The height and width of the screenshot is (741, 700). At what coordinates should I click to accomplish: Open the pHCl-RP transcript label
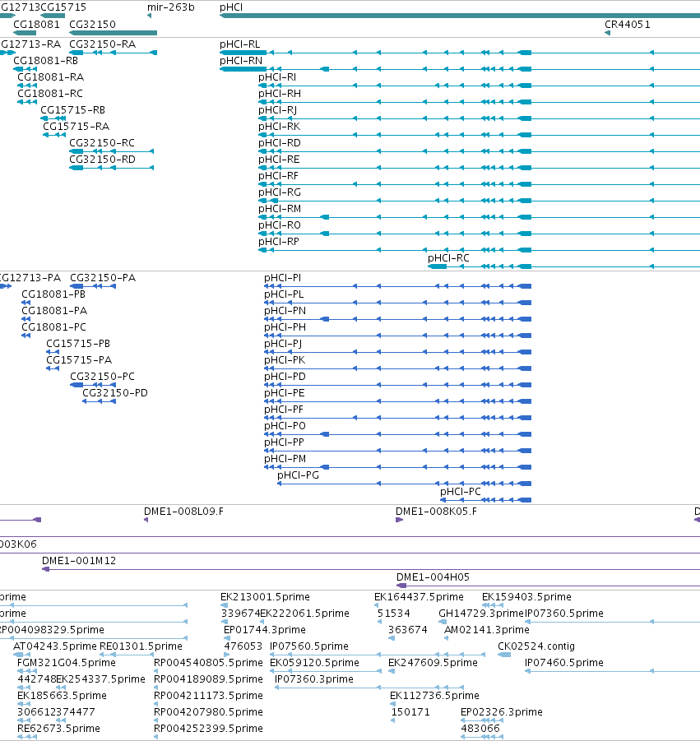[x=279, y=242]
